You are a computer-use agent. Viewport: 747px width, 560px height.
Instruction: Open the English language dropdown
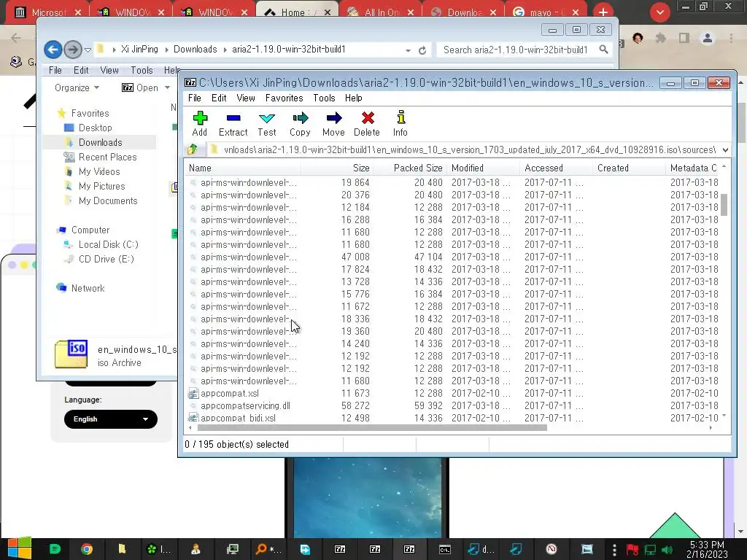[x=111, y=419]
